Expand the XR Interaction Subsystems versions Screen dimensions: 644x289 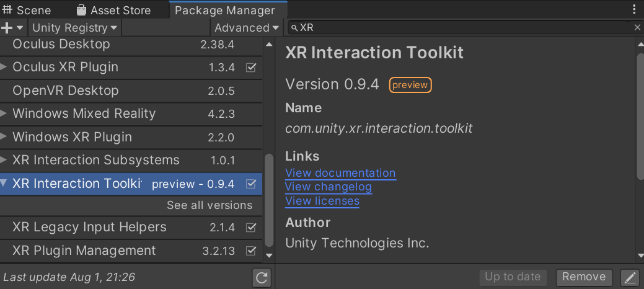pyautogui.click(x=4, y=160)
